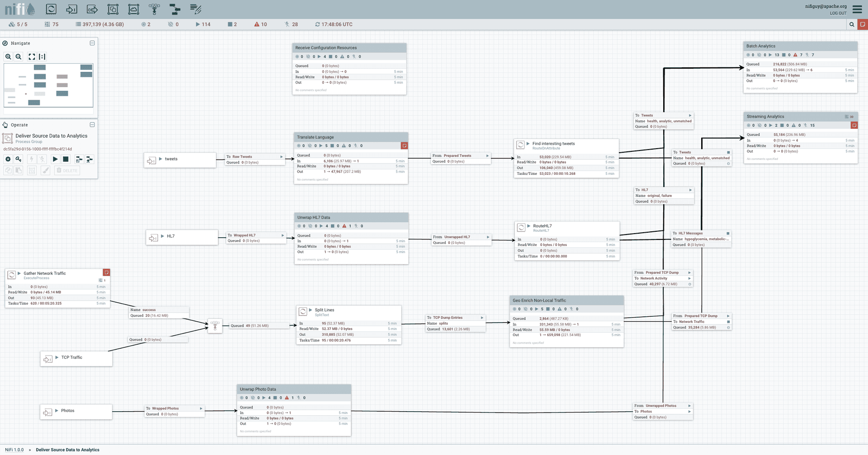
Task: Collapse the Operate panel
Action: point(92,125)
